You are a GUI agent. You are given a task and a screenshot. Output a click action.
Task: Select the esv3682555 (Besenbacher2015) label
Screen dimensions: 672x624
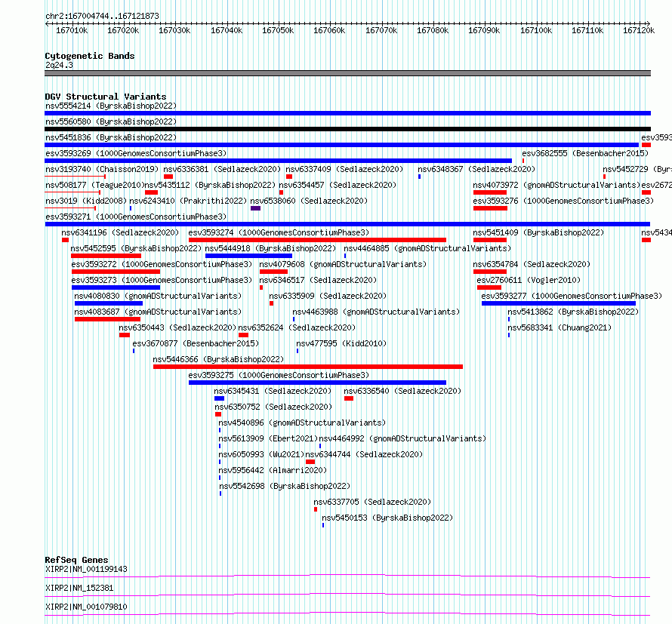pos(585,153)
